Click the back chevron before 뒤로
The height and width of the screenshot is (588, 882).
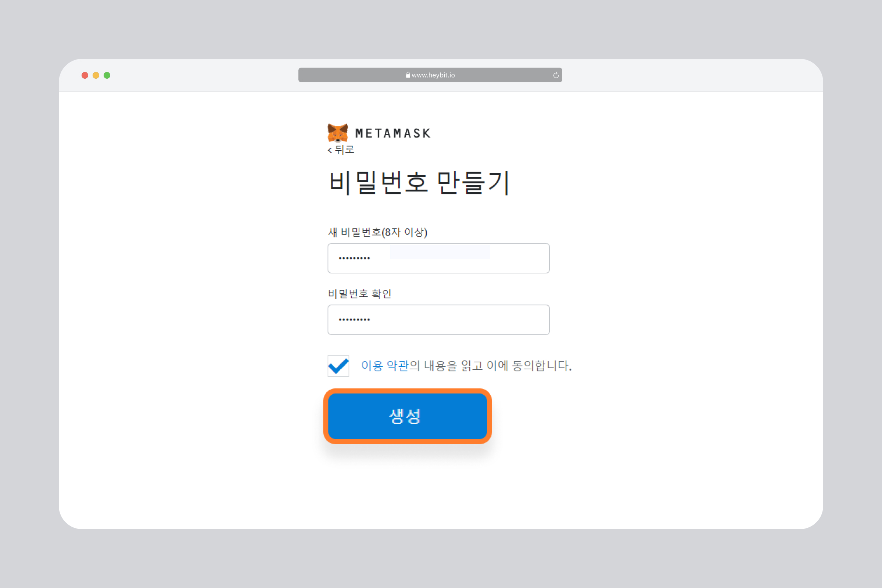tap(330, 150)
